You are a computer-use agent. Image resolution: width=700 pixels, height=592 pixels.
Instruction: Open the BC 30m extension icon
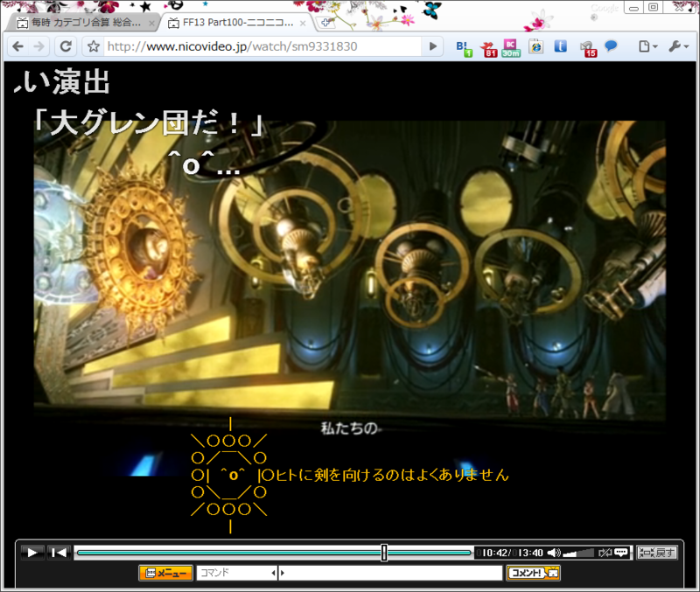pos(511,48)
